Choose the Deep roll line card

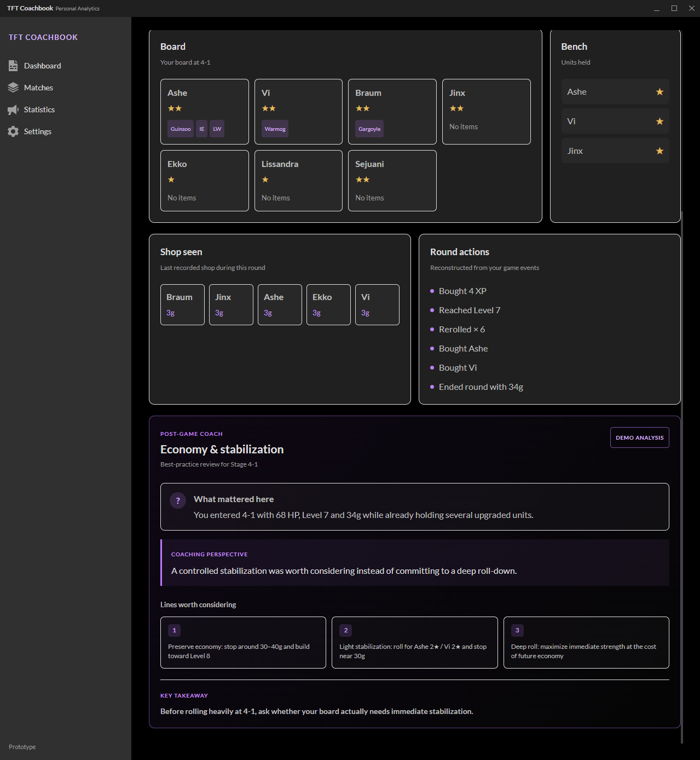(x=586, y=642)
